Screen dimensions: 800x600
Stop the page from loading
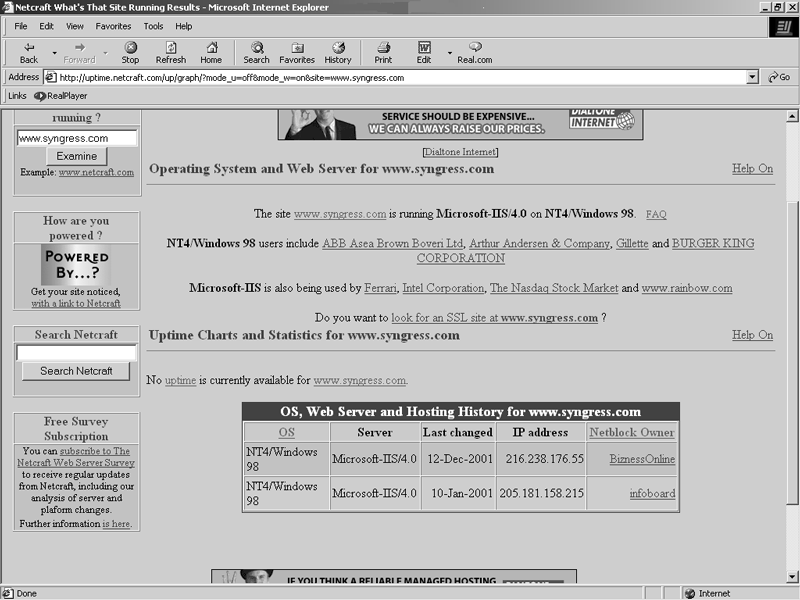tap(131, 53)
